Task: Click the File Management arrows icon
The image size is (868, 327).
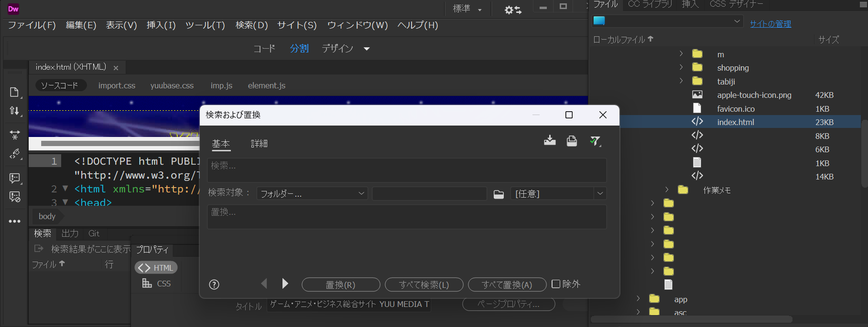Action: pos(14,111)
